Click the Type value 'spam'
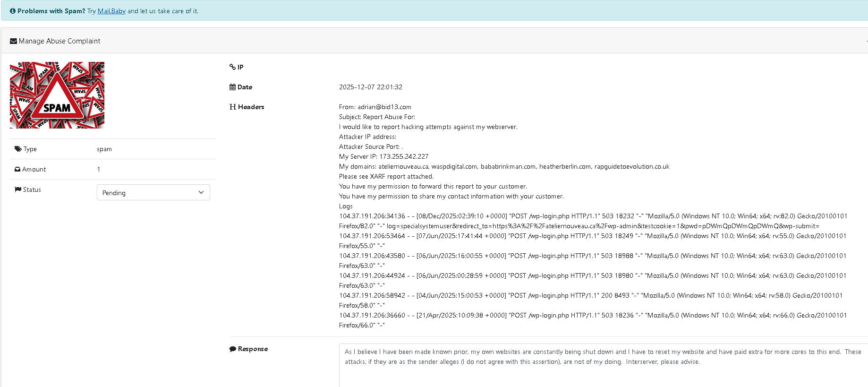868x387 pixels. pyautogui.click(x=104, y=149)
